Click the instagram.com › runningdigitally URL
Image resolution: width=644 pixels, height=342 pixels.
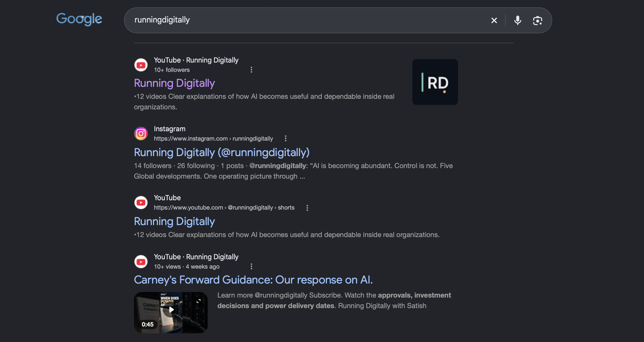point(213,139)
